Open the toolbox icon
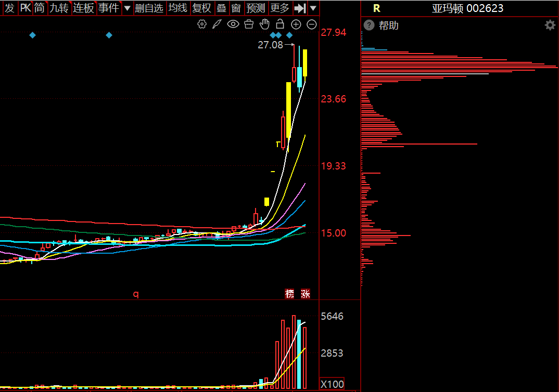The image size is (559, 392). (x=249, y=24)
